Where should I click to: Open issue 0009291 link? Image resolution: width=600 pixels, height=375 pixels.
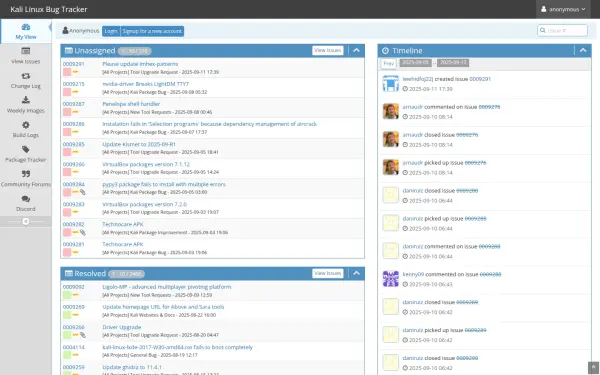(73, 64)
